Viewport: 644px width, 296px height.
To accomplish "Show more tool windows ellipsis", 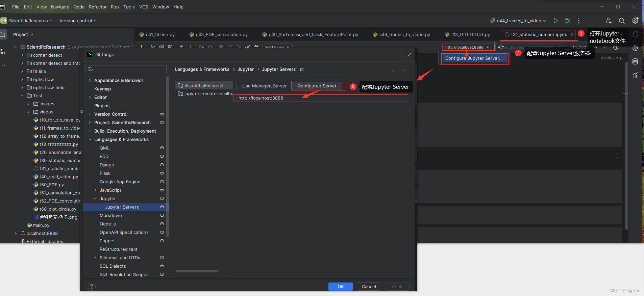I will click(x=3, y=65).
